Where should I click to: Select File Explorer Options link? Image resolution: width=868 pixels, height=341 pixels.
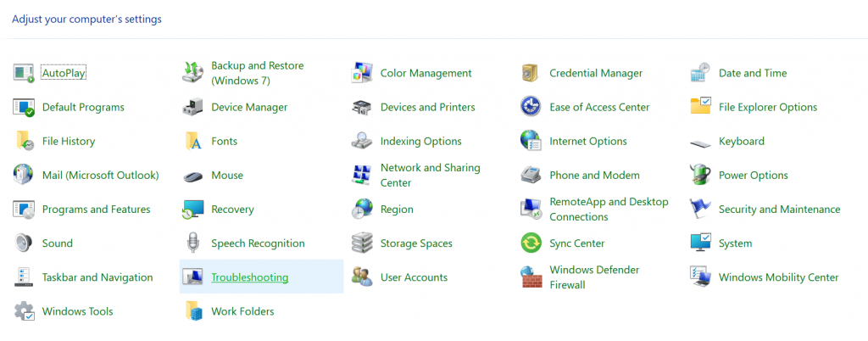[x=767, y=108]
